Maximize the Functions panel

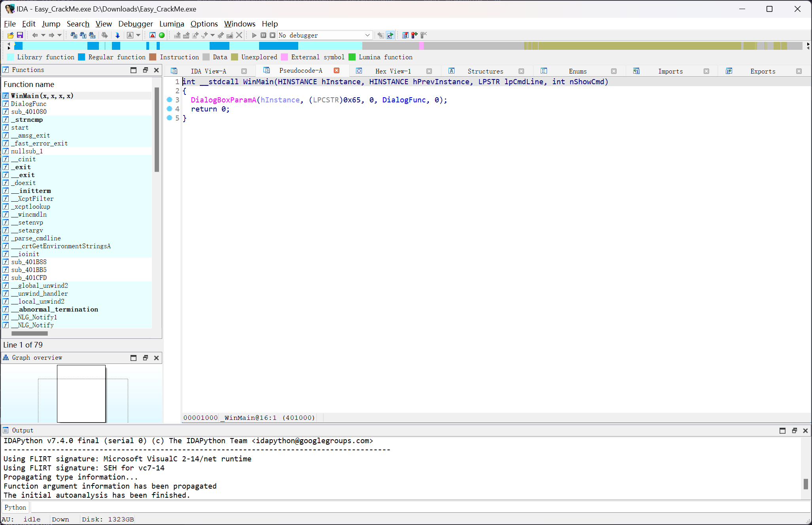133,70
